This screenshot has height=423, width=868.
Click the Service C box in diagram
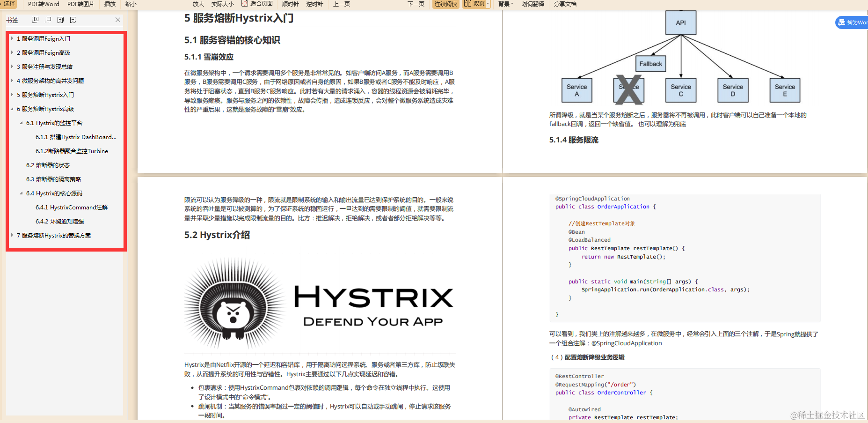(x=681, y=90)
